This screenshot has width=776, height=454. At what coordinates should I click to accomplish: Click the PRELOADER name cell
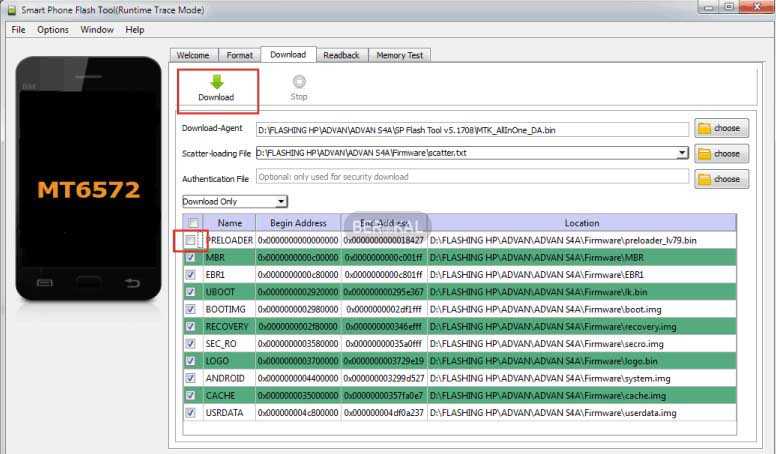(x=229, y=241)
